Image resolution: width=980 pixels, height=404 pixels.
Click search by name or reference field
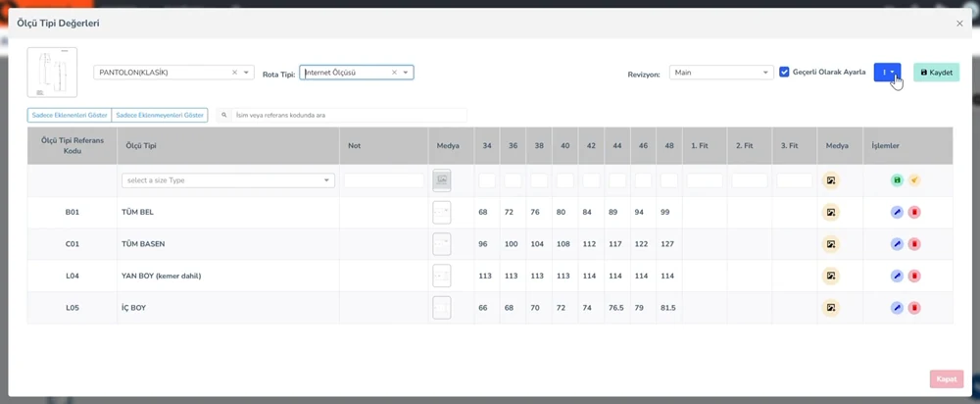click(x=349, y=116)
